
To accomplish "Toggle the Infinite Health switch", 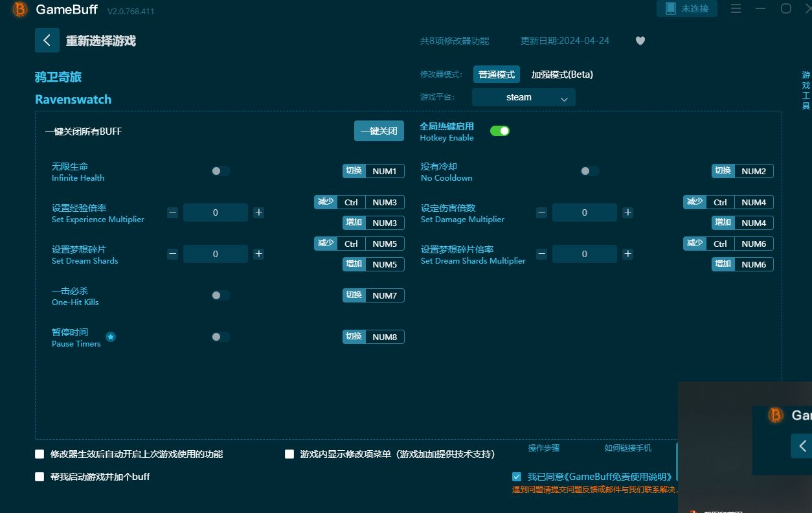I will click(221, 171).
